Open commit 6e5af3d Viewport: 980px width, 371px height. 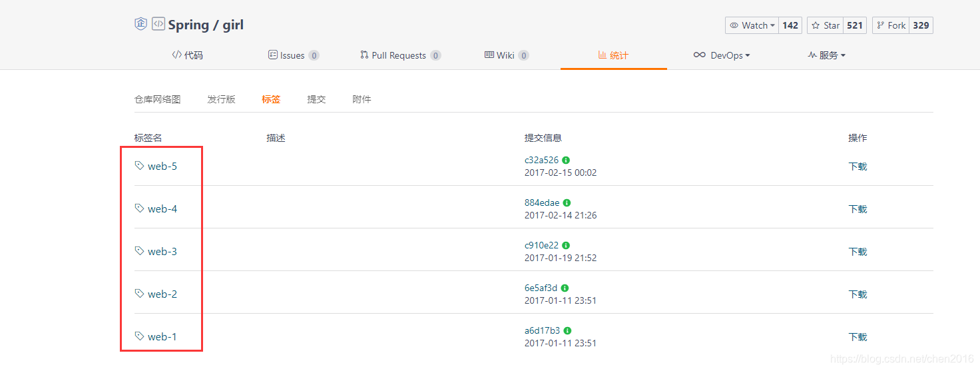click(541, 288)
